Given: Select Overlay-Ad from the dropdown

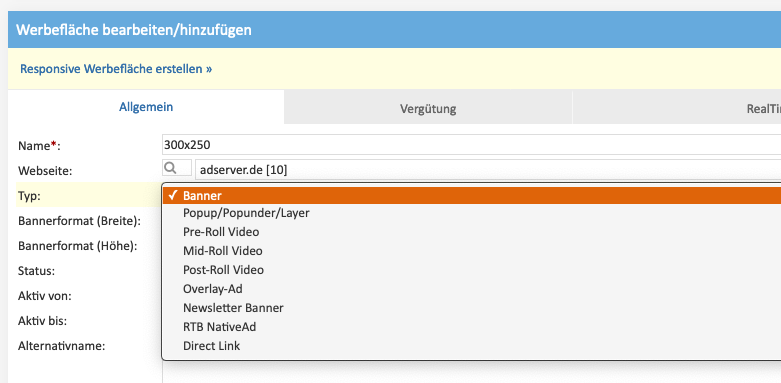Looking at the screenshot, I should 472,288.
